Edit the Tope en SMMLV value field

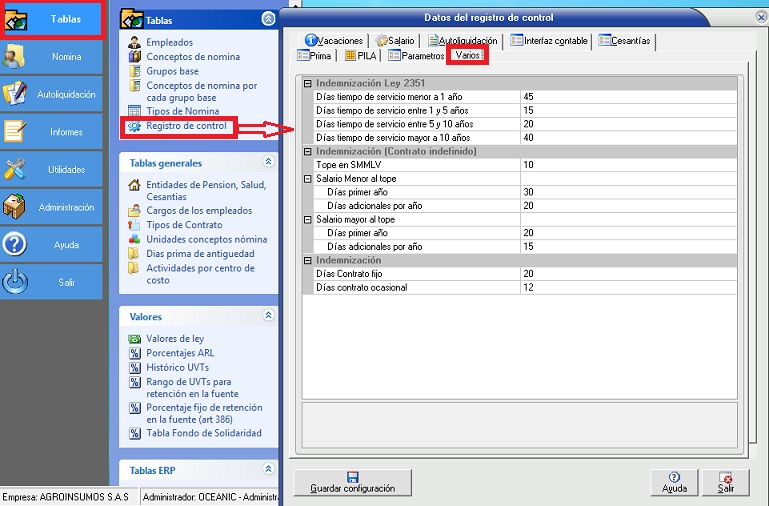(x=628, y=165)
